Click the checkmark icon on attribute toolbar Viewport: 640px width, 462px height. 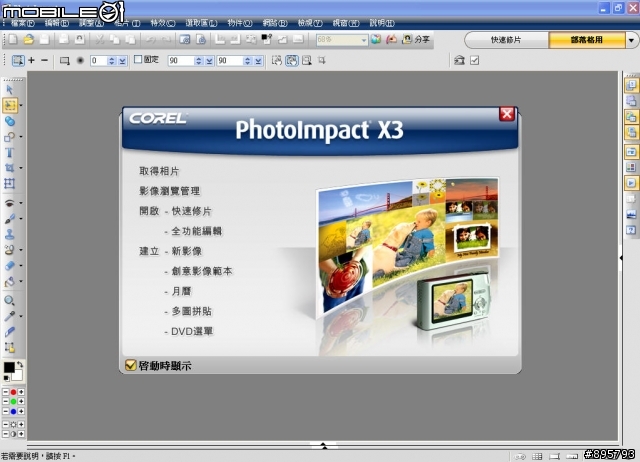(474, 60)
